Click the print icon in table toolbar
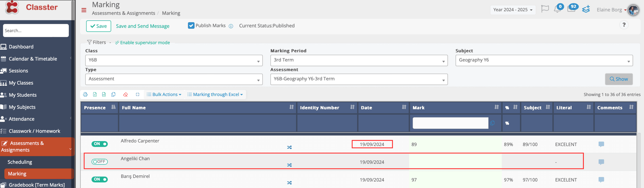 pyautogui.click(x=85, y=94)
